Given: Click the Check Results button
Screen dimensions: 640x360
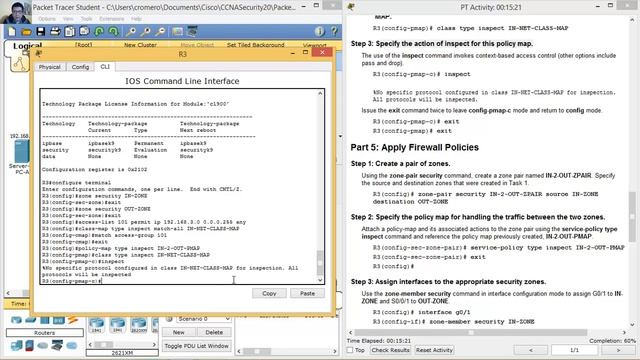Looking at the screenshot, I should [390, 350].
